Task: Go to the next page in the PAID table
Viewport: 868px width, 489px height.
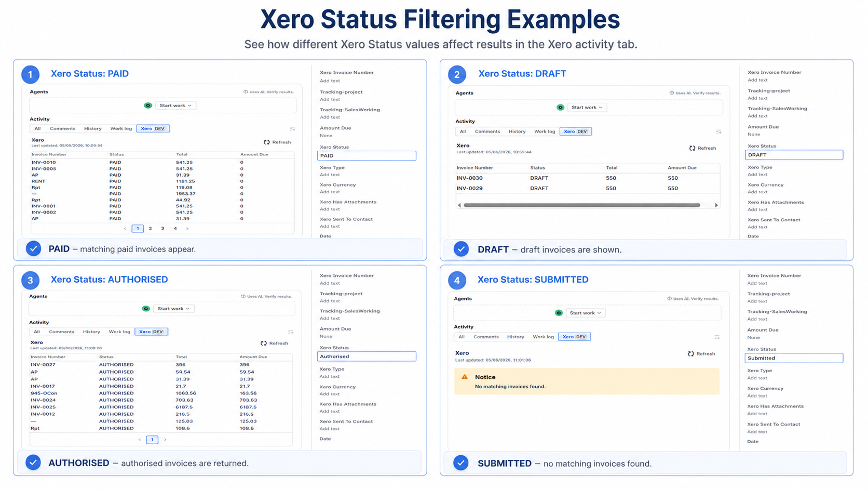Action: [x=187, y=229]
